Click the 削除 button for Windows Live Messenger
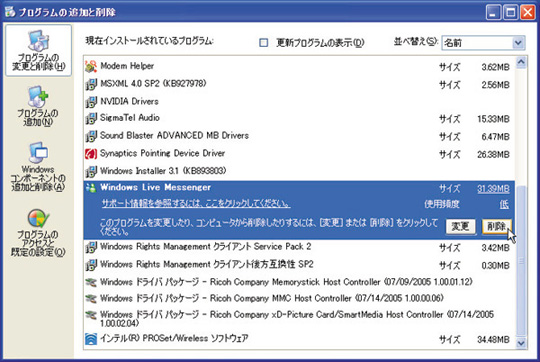Image resolution: width=540 pixels, height=362 pixels. click(496, 227)
